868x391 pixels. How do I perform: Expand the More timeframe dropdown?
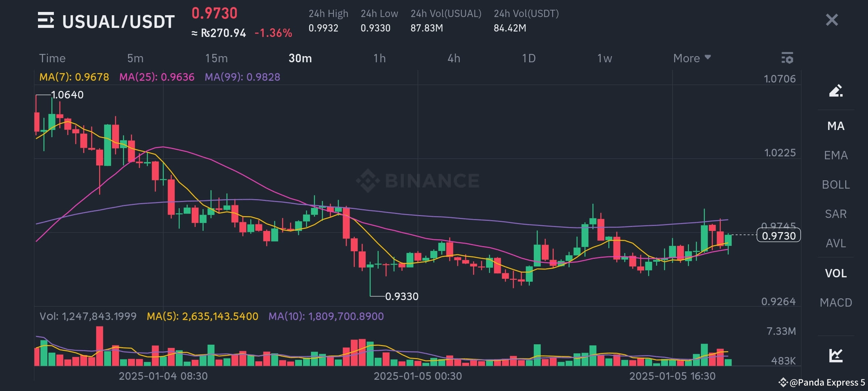(x=691, y=58)
